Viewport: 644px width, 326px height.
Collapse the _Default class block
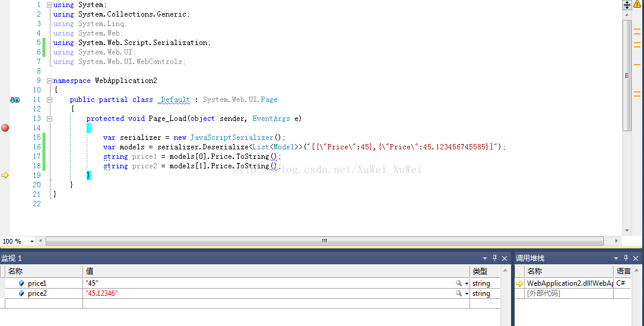49,100
